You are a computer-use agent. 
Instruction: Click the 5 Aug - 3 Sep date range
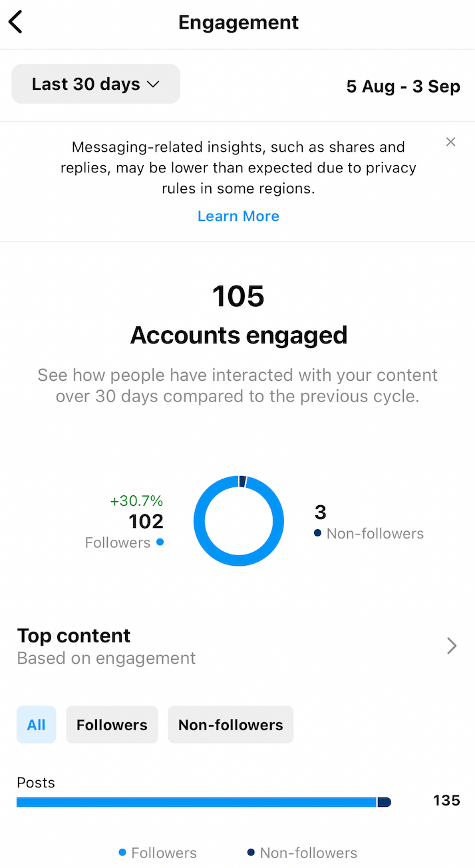click(402, 86)
